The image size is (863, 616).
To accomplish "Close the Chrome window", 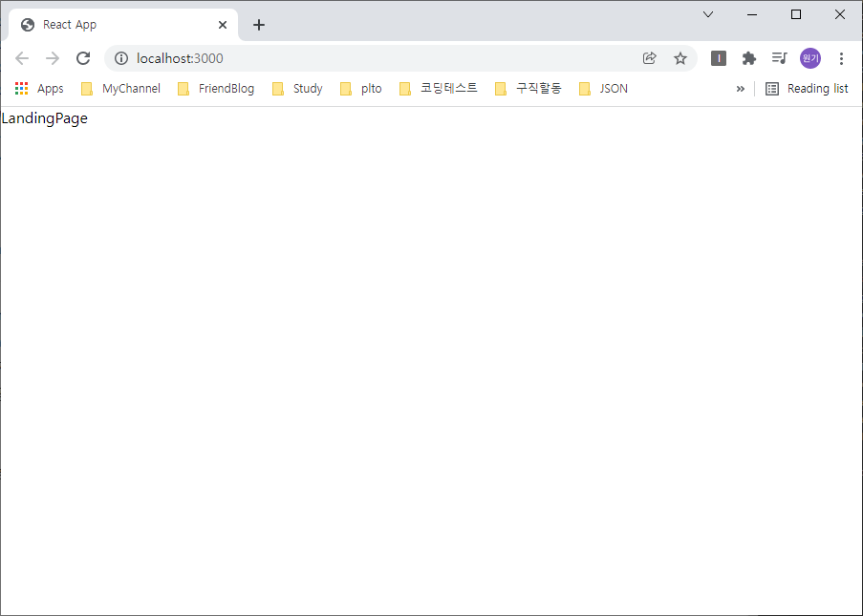I will coord(840,15).
